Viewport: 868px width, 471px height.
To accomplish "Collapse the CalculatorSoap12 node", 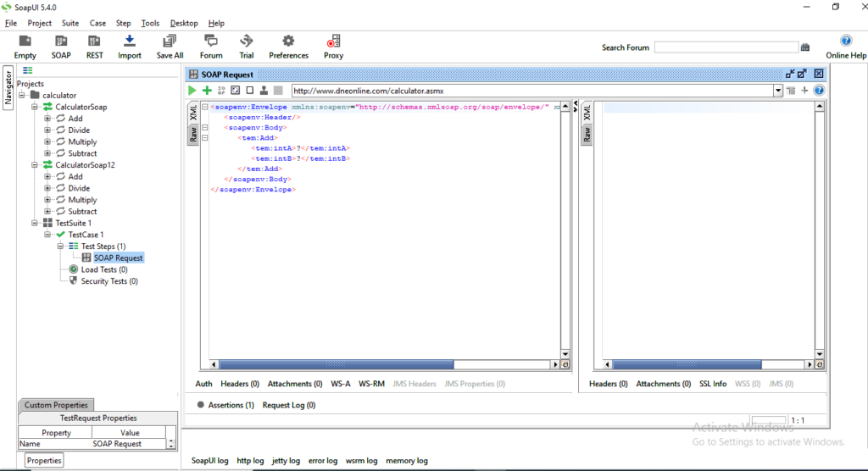I will tap(34, 165).
